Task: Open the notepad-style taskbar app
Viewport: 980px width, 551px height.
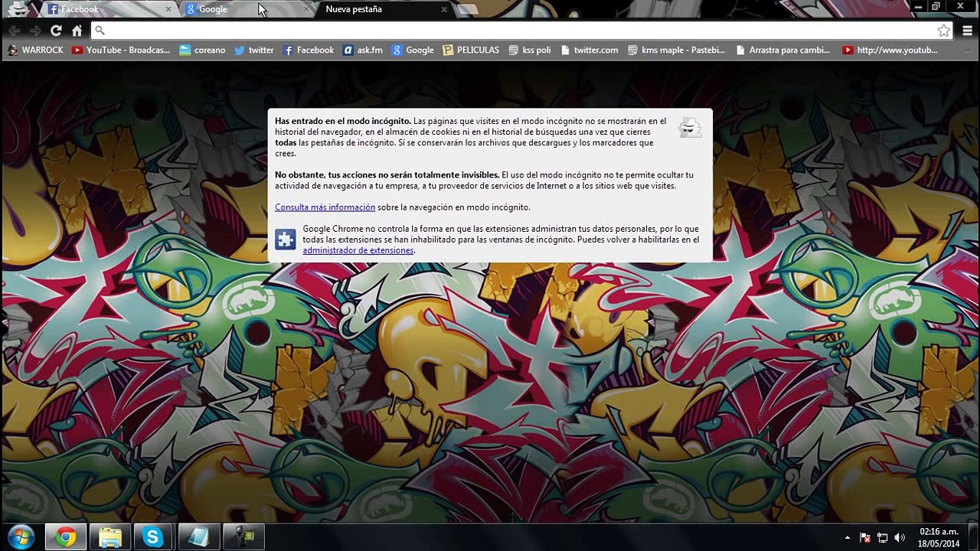Action: pos(198,537)
